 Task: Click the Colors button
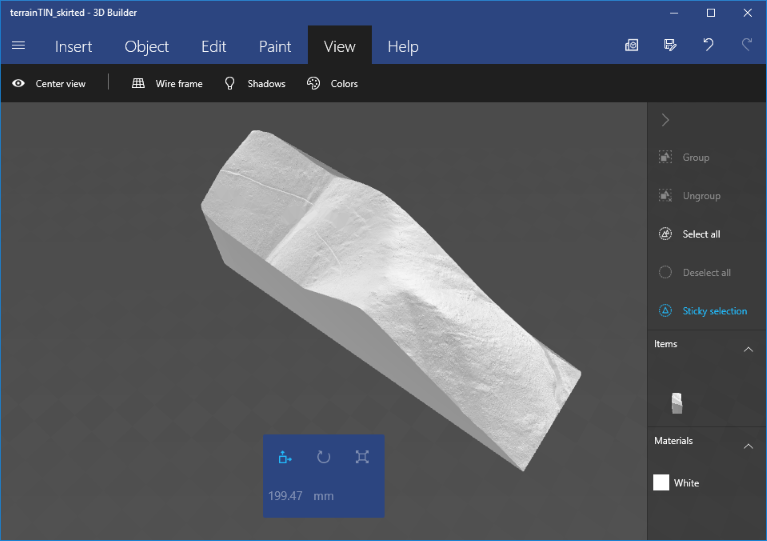(332, 84)
